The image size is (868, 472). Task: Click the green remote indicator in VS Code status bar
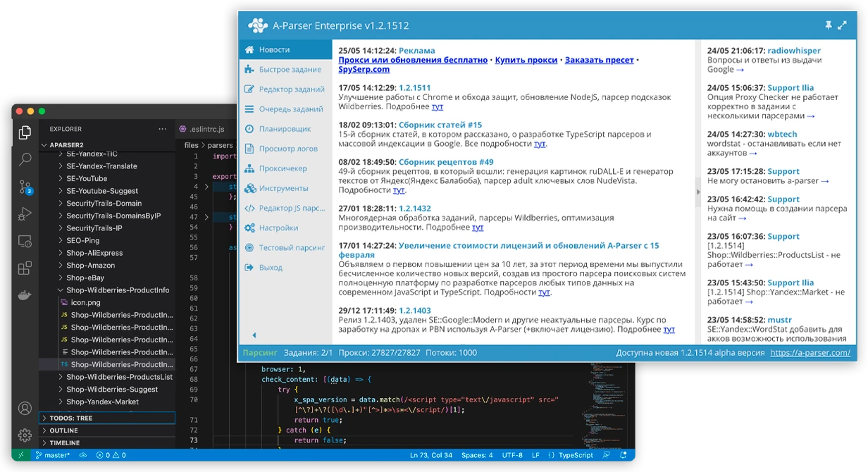pyautogui.click(x=20, y=455)
